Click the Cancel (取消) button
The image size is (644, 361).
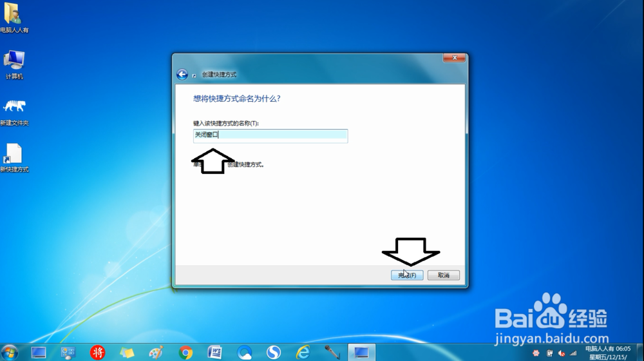443,275
